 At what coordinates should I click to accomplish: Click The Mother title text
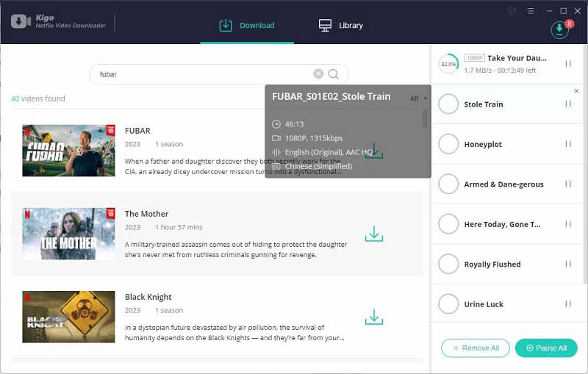(146, 214)
